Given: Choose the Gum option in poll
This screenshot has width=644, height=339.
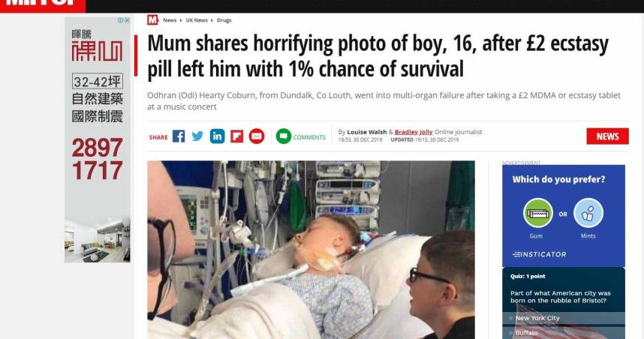Looking at the screenshot, I should click(537, 213).
